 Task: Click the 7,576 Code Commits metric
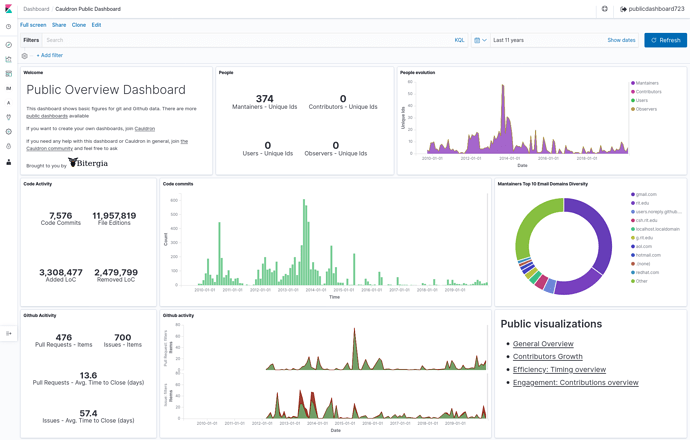61,218
